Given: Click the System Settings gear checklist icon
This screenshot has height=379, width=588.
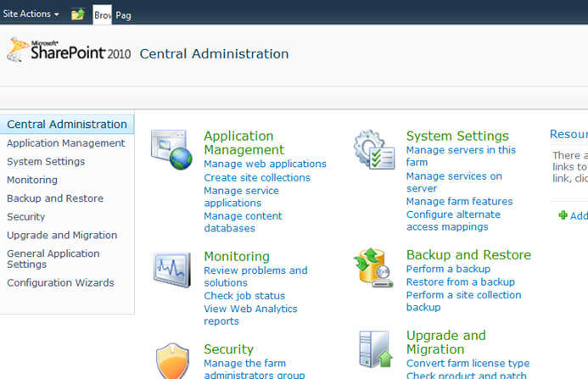Looking at the screenshot, I should point(374,149).
